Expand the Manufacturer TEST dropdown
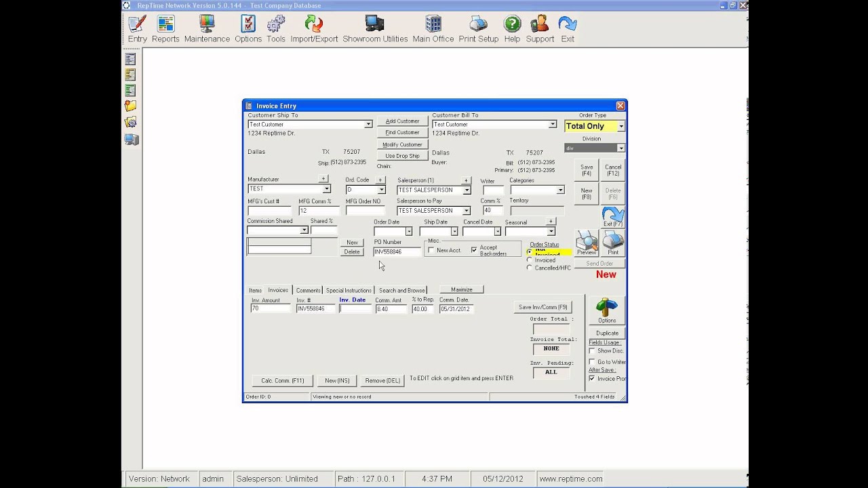Screen dimensions: 868x488 326,189
